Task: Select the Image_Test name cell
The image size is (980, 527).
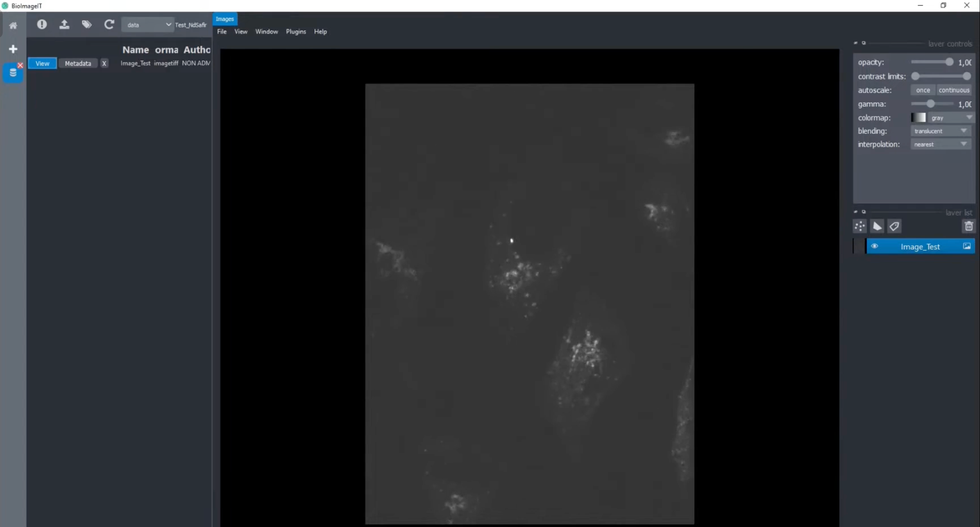Action: [135, 63]
